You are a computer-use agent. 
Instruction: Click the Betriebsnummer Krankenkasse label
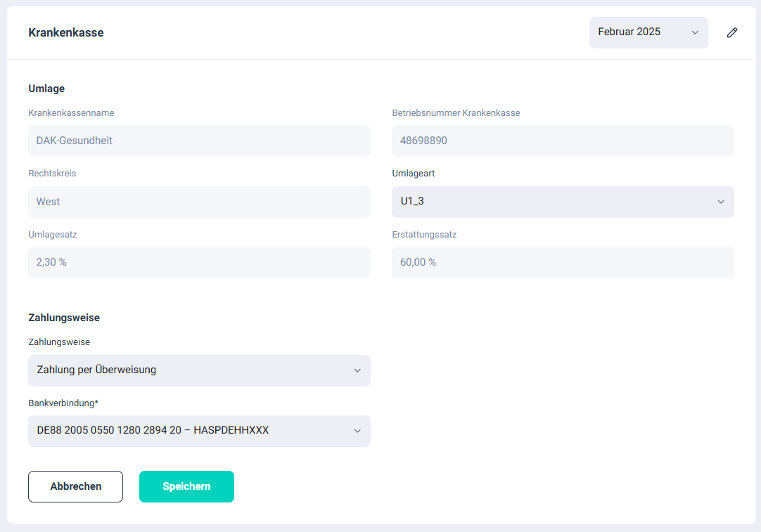(x=456, y=112)
